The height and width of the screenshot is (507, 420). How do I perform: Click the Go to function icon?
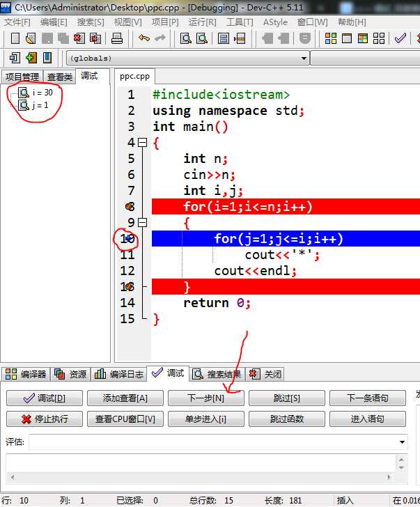pyautogui.click(x=224, y=38)
